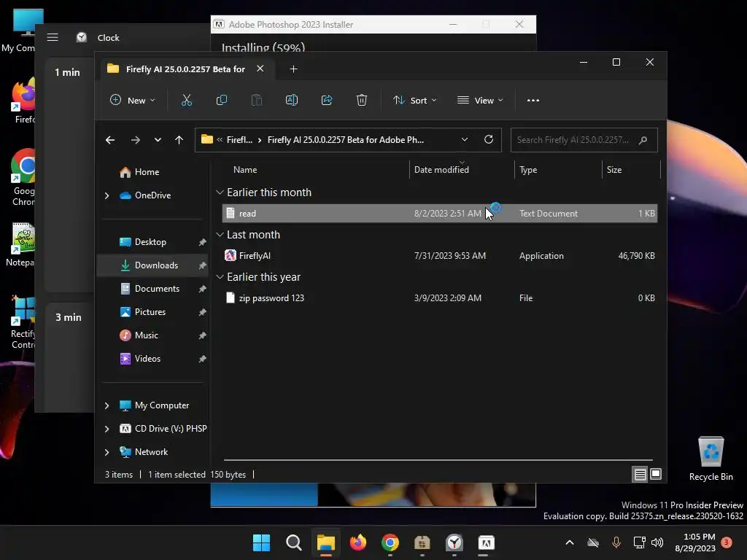Screen dimensions: 747x560
Task: Click the Clock app icon in taskbar
Action: click(x=454, y=542)
